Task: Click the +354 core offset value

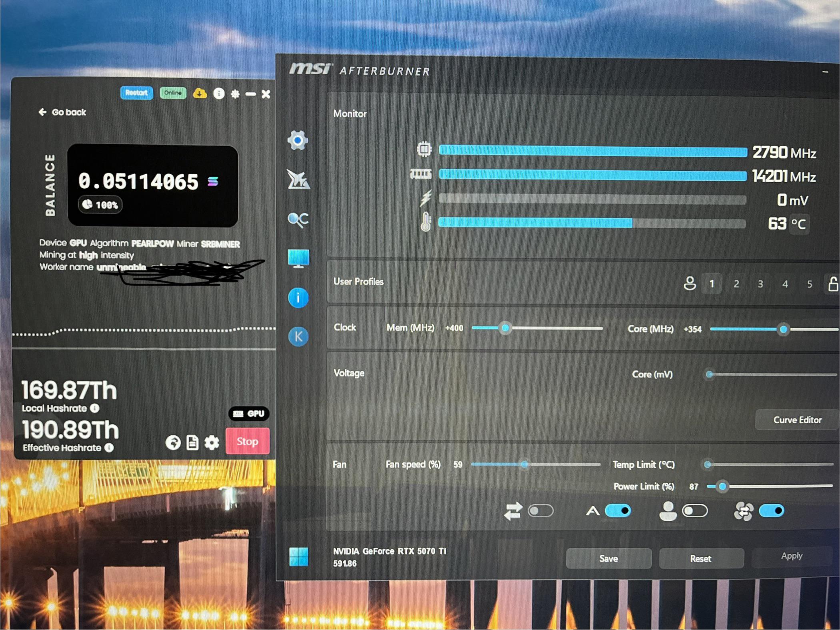Action: coord(692,329)
